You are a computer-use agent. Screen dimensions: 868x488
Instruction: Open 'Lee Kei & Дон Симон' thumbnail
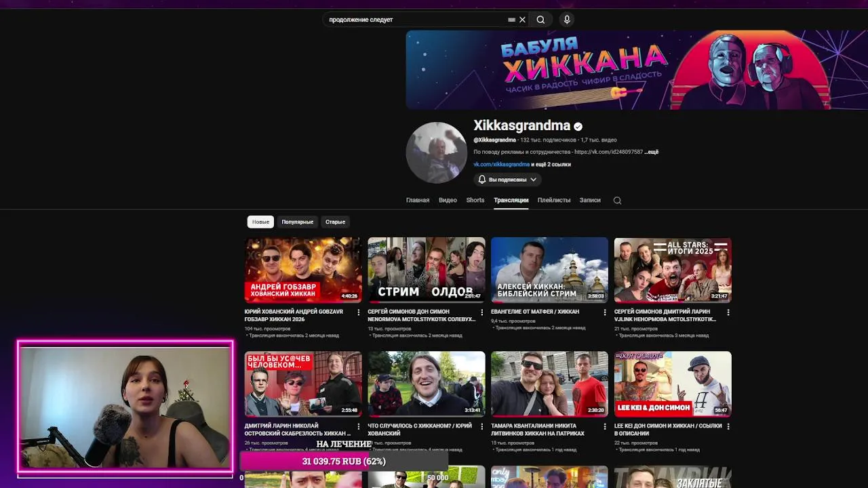coord(673,384)
